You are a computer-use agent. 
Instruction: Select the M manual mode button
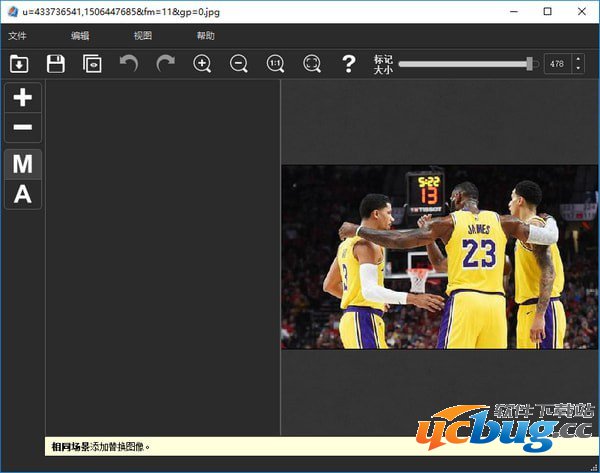pos(23,164)
